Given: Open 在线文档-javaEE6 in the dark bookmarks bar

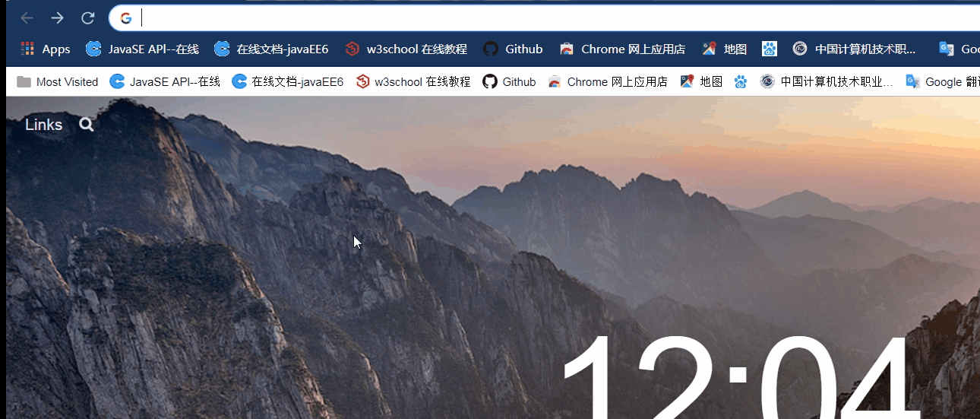Looking at the screenshot, I should [271, 49].
